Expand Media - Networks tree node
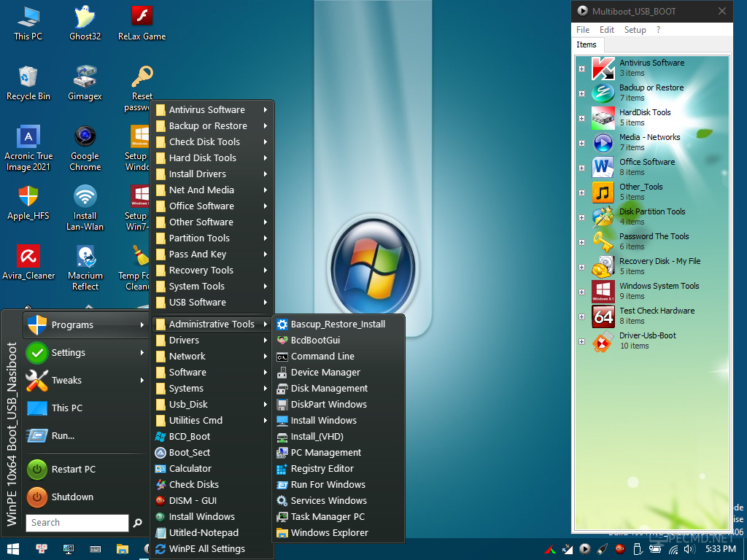This screenshot has height=560, width=747. 581,143
